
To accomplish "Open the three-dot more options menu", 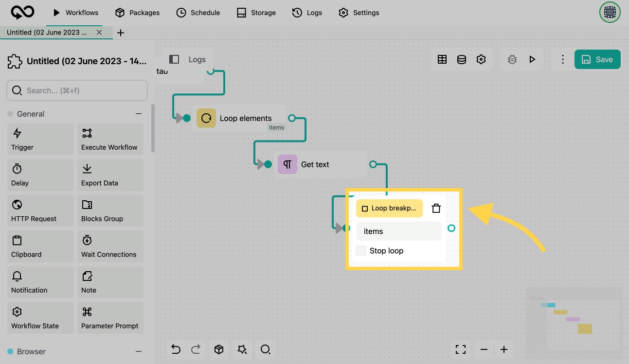I will 562,59.
